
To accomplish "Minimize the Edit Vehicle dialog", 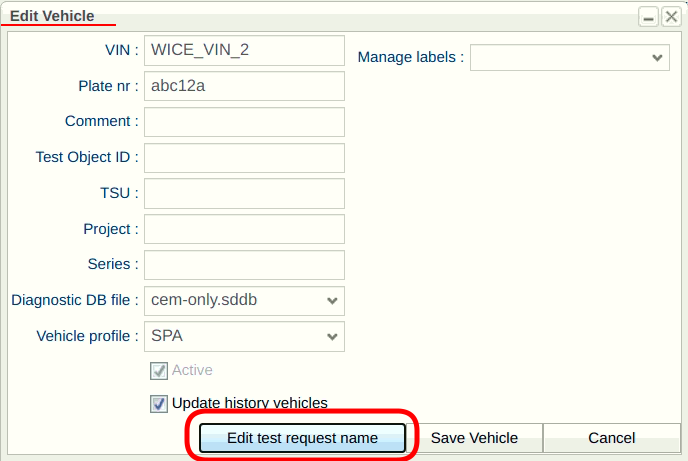I will tap(649, 17).
